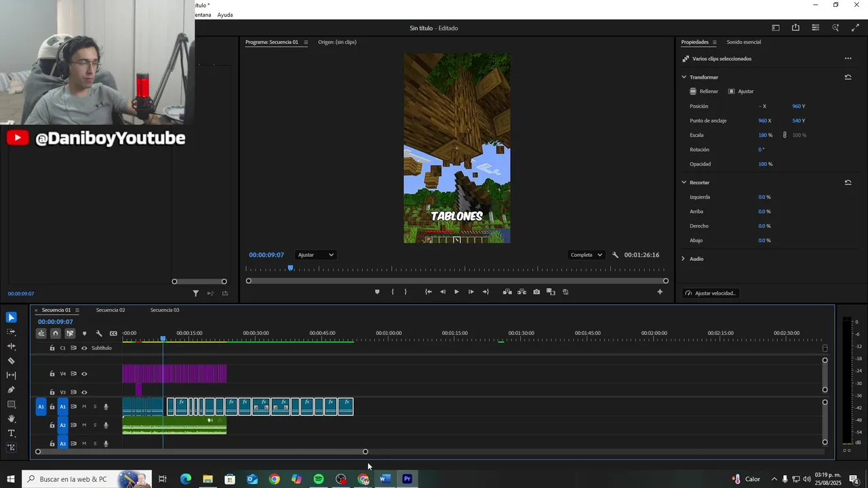Screen dimensions: 868x488
Task: Go to Out point in Program monitor
Action: 486,292
